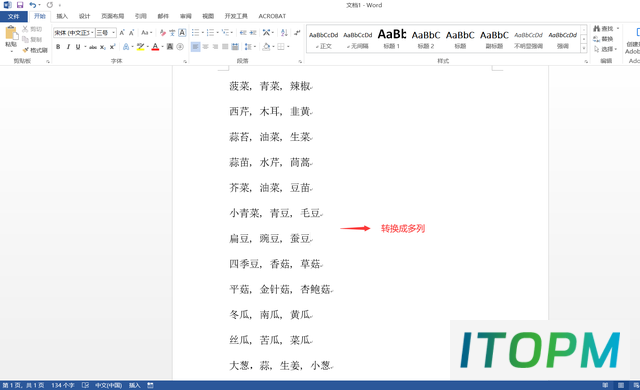Image resolution: width=640 pixels, height=390 pixels.
Task: Click the Save icon in quick access toolbar
Action: point(20,5)
